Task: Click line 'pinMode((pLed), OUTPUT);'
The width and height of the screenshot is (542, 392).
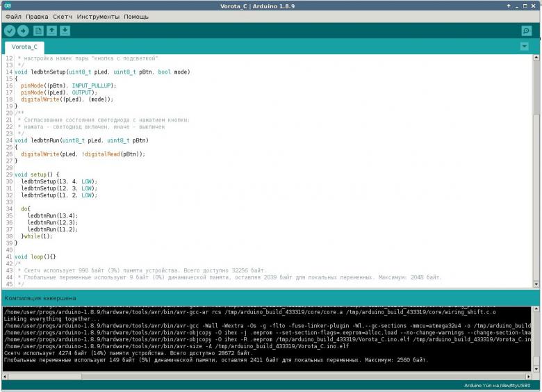Action: [59, 92]
